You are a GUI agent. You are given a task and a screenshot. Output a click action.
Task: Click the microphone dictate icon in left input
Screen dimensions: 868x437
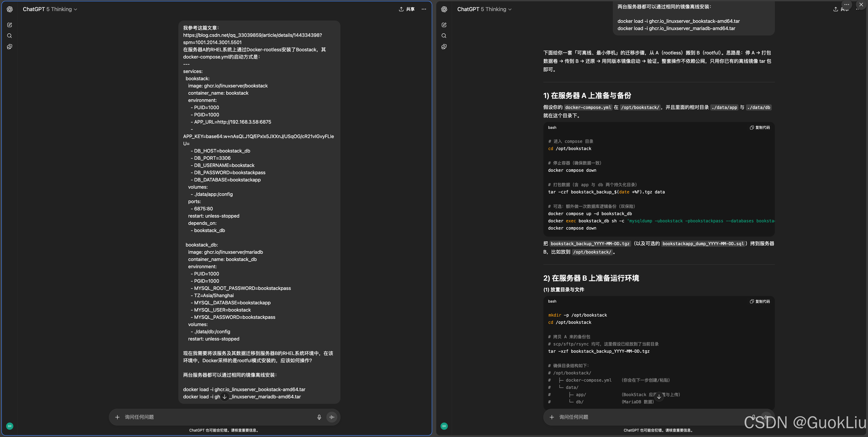319,417
